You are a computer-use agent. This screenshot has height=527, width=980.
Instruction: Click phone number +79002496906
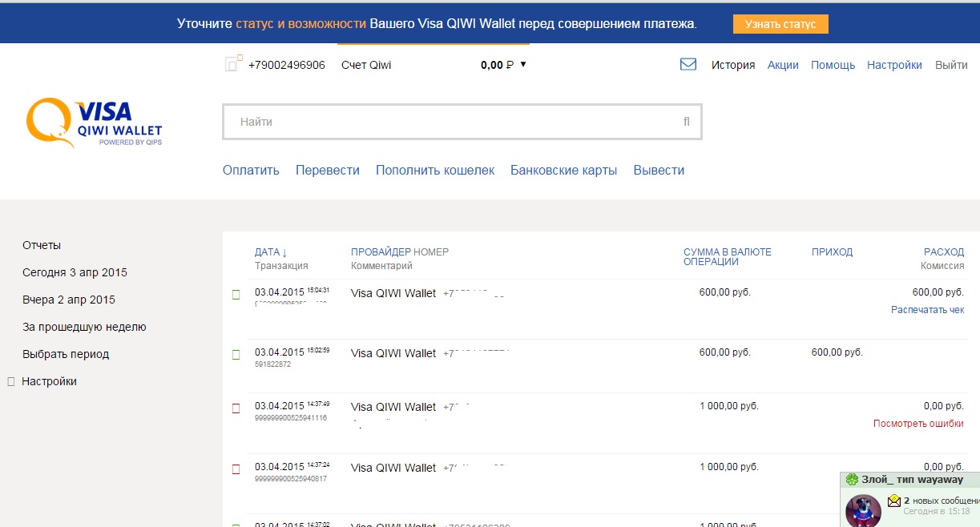pos(287,65)
